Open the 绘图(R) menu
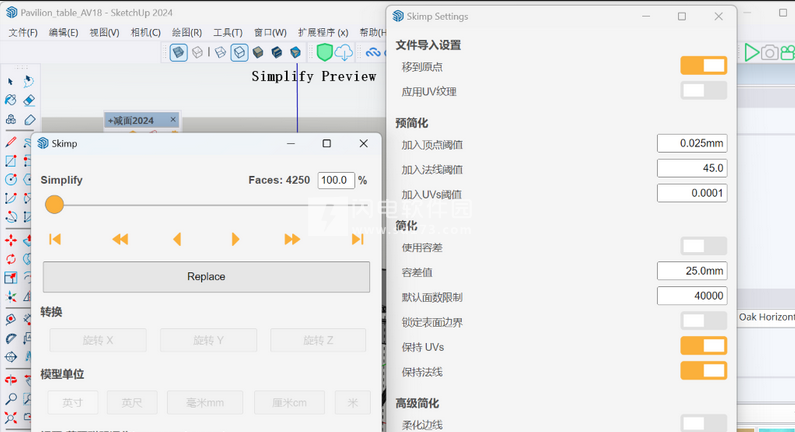 pos(187,32)
